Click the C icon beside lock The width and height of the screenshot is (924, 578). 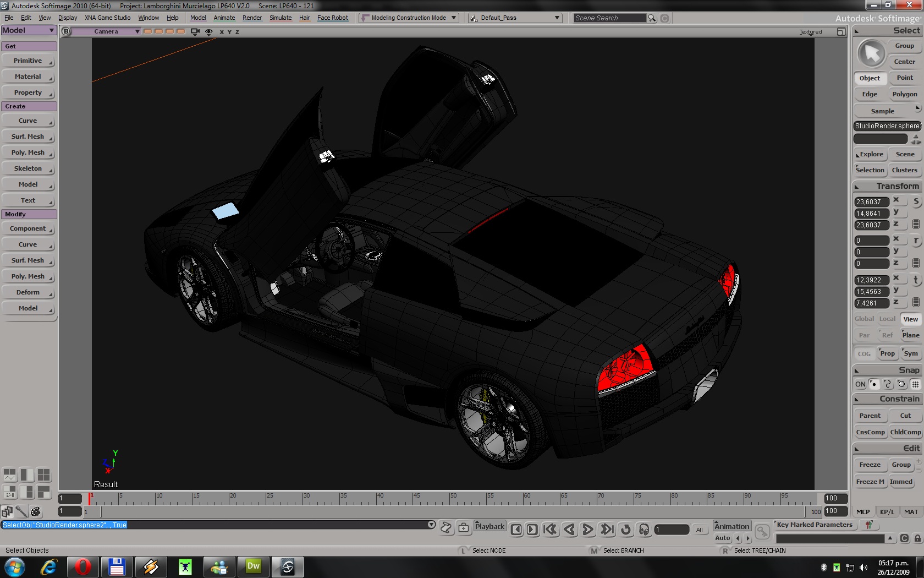(905, 538)
